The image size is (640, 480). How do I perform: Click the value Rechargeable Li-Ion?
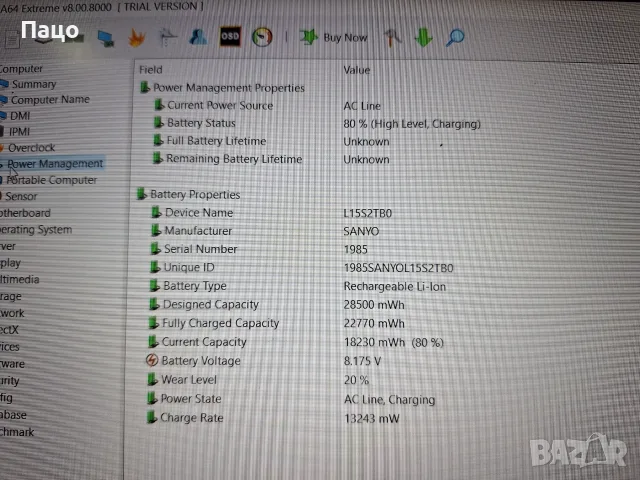point(395,287)
